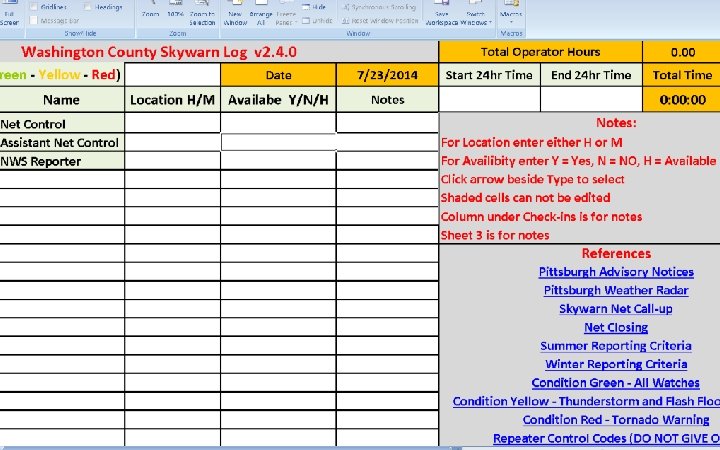Open the Net Closing link
The image size is (720, 450).
(616, 327)
